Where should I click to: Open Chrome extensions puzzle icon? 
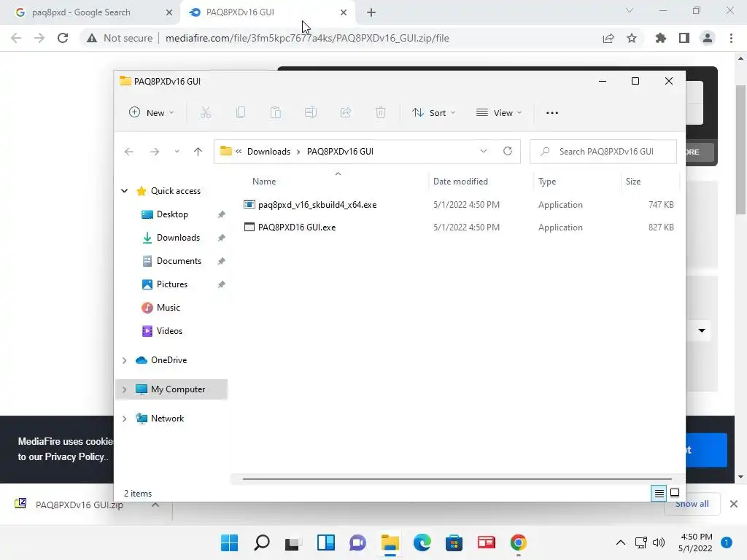[x=660, y=38]
